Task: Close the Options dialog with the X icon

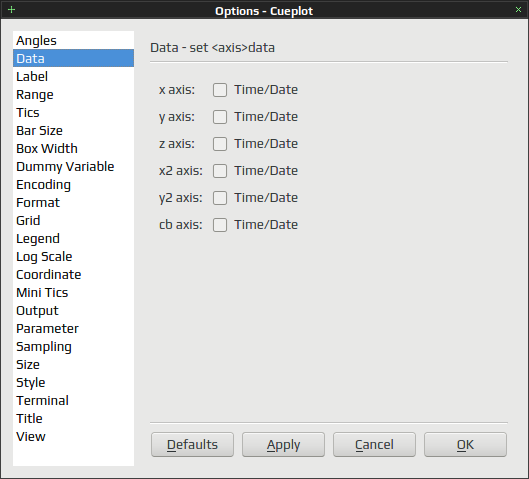Action: 518,10
